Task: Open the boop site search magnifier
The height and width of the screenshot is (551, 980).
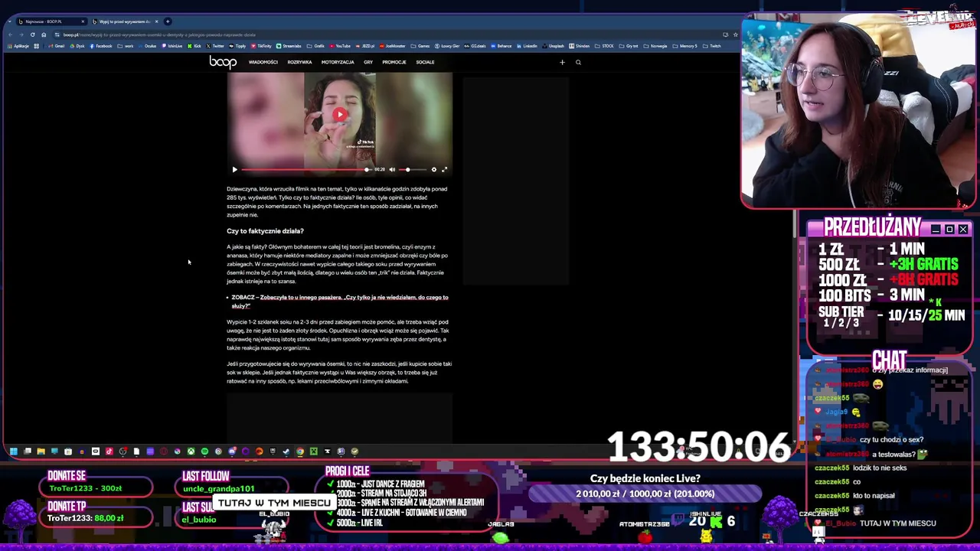Action: point(578,62)
